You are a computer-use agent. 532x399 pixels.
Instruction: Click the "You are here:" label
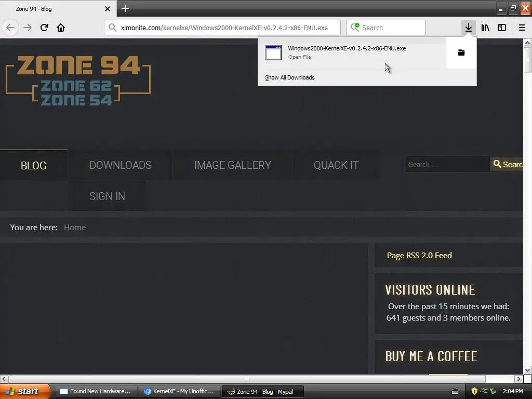tap(34, 228)
